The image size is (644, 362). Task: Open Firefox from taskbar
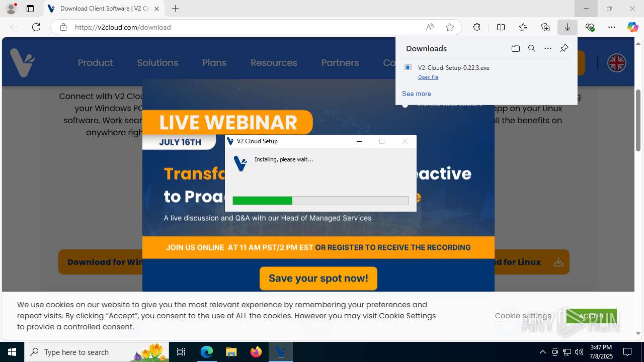coord(256,352)
